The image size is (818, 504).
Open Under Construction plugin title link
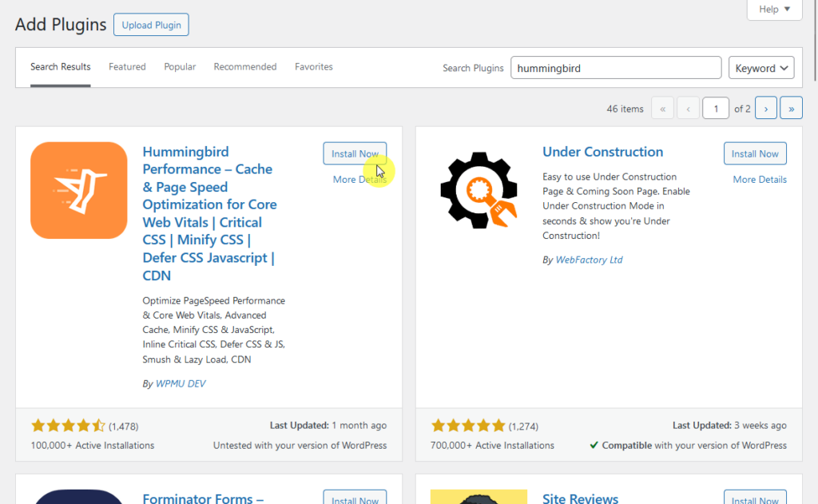tap(602, 152)
